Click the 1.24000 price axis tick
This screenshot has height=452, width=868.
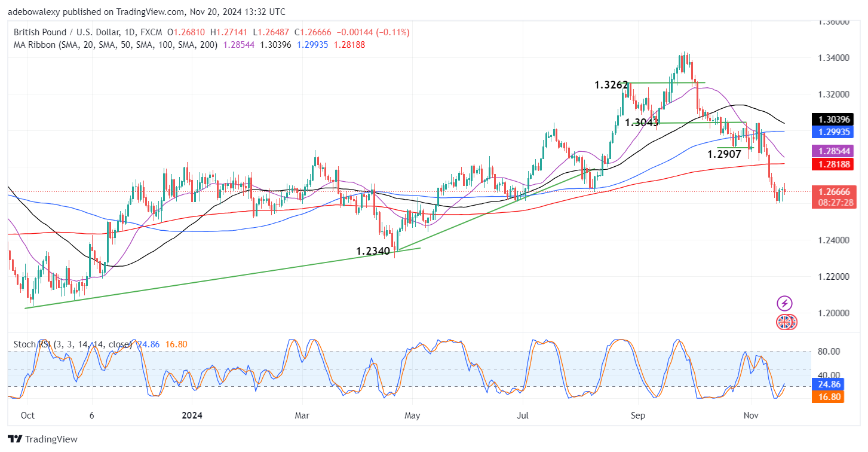833,240
